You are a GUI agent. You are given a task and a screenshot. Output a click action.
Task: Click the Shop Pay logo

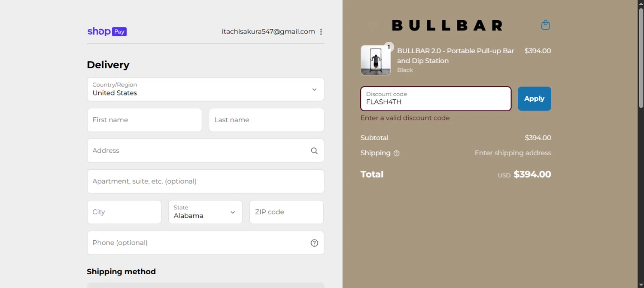(107, 31)
